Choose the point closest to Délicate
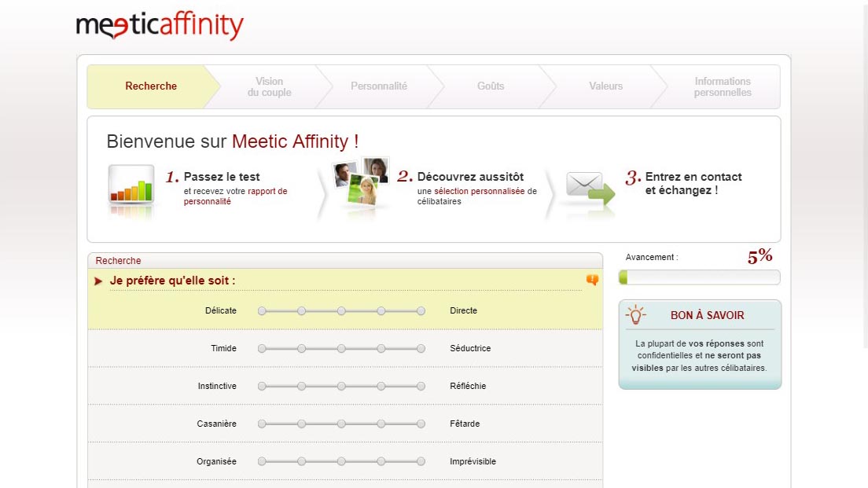 262,311
